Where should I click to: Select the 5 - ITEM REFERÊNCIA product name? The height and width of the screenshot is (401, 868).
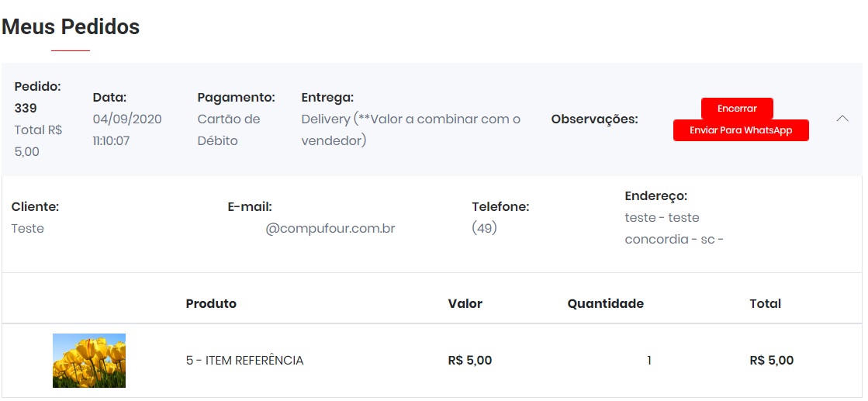tap(244, 361)
